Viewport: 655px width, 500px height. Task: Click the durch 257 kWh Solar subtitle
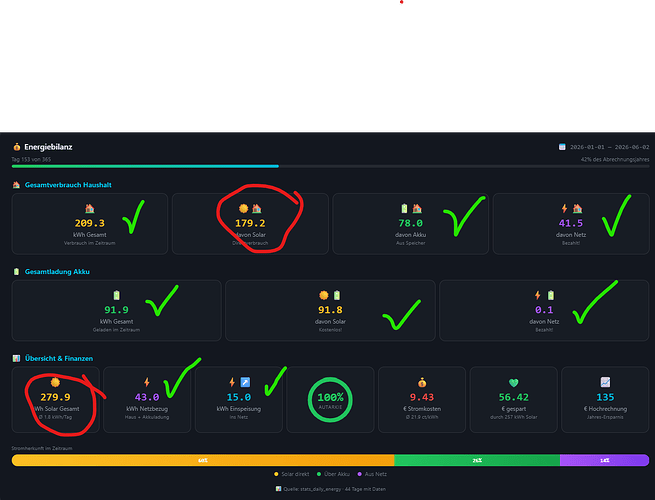point(514,417)
